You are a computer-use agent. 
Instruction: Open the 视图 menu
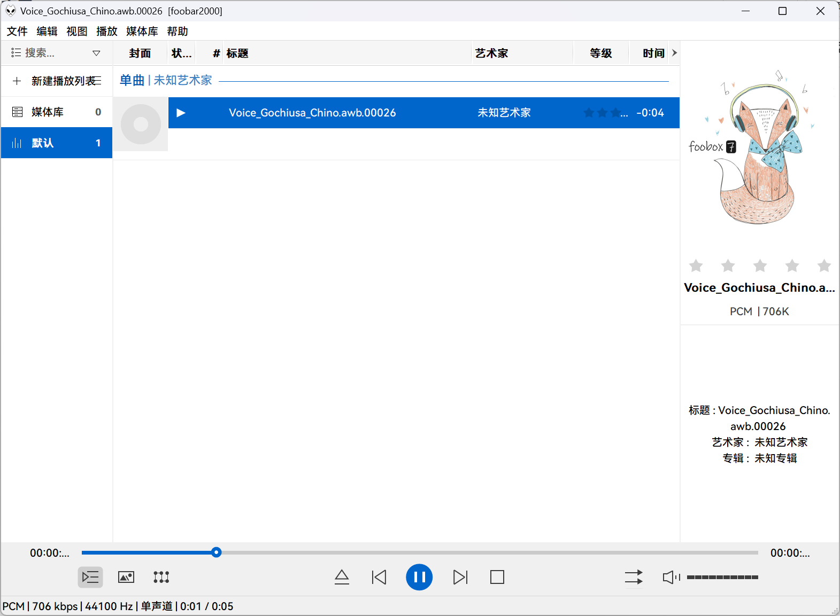(77, 31)
